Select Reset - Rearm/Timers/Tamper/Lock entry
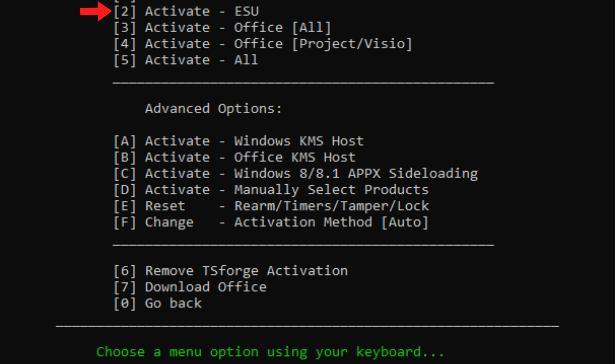The width and height of the screenshot is (615, 364). pos(271,206)
